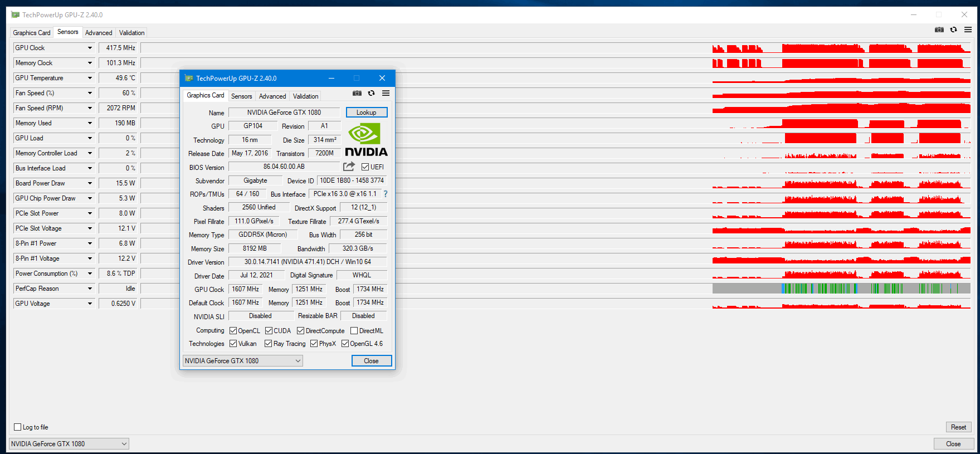This screenshot has width=980, height=454.
Task: Click the refresh icon in front GPU-Z window
Action: (371, 94)
